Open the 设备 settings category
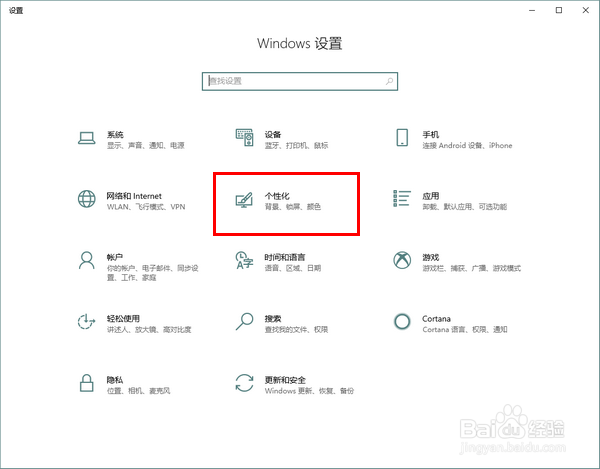 point(273,135)
